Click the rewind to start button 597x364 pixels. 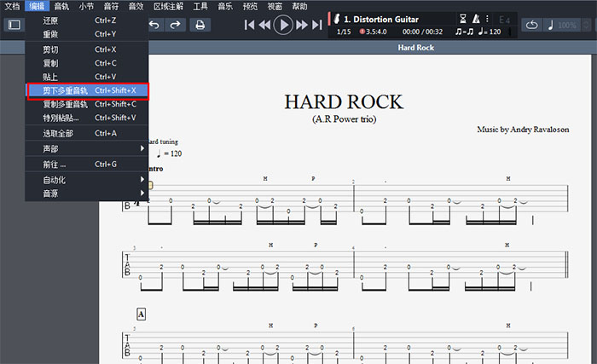[x=251, y=25]
